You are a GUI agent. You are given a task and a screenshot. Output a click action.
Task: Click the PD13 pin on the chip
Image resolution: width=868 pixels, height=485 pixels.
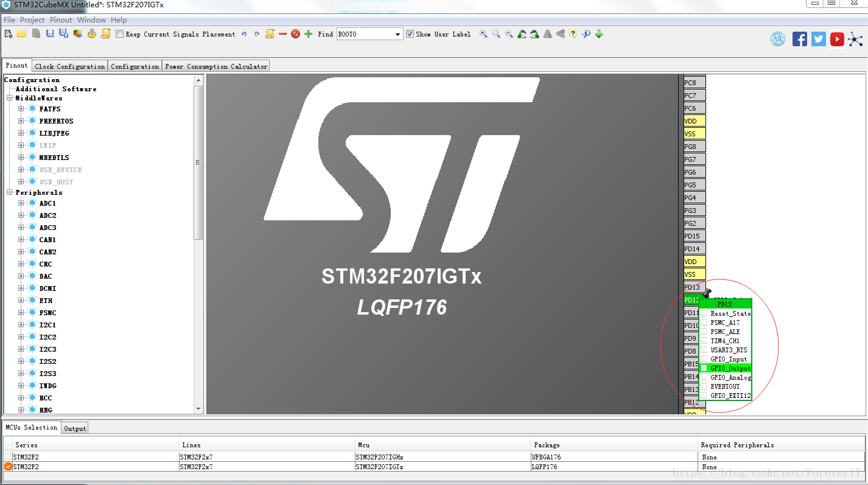[695, 287]
